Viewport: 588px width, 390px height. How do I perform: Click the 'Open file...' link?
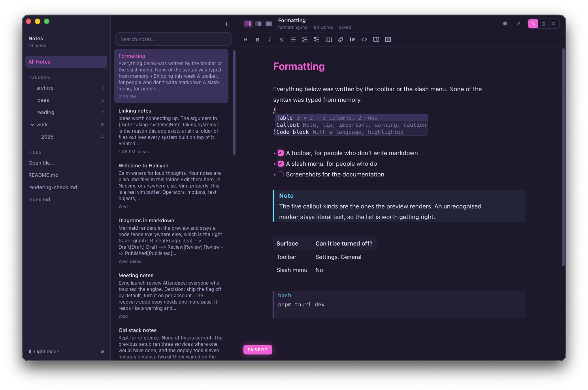(x=41, y=163)
